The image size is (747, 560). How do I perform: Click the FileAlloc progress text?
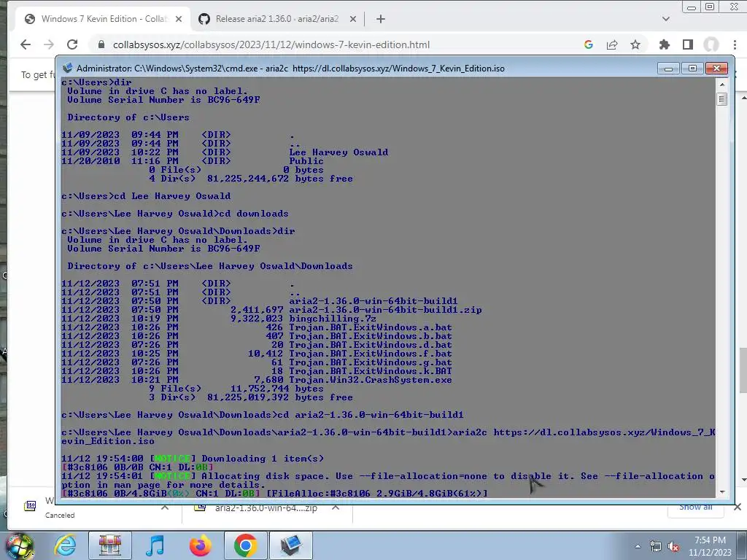tap(377, 494)
